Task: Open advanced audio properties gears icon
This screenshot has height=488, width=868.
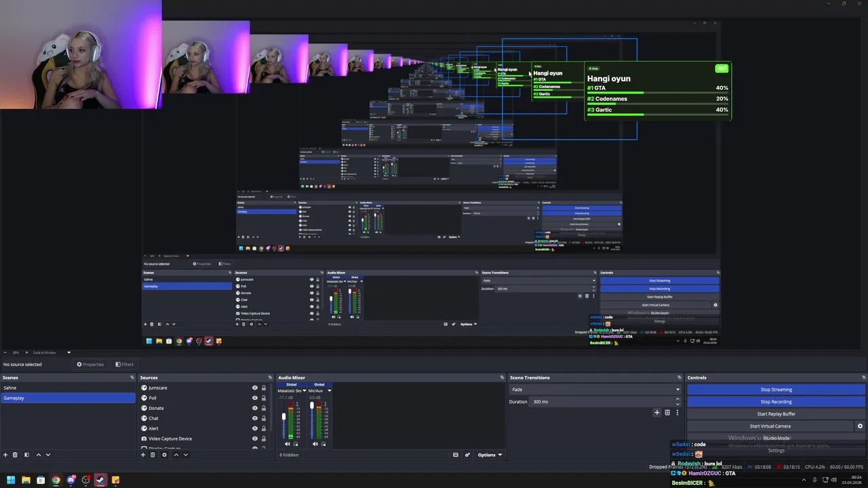Action: (467, 455)
